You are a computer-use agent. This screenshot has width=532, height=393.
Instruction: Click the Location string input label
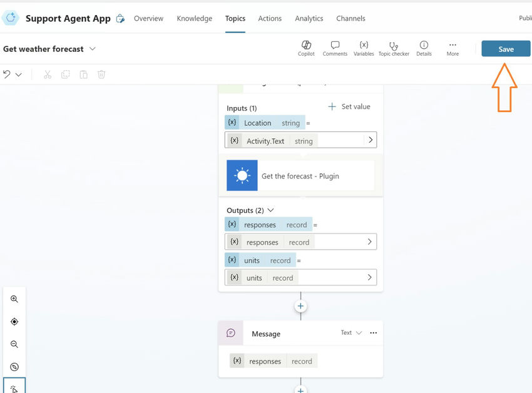coord(265,123)
